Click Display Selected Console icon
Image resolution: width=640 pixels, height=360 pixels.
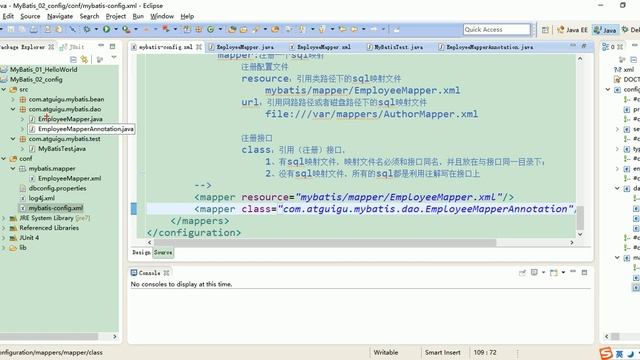point(534,272)
